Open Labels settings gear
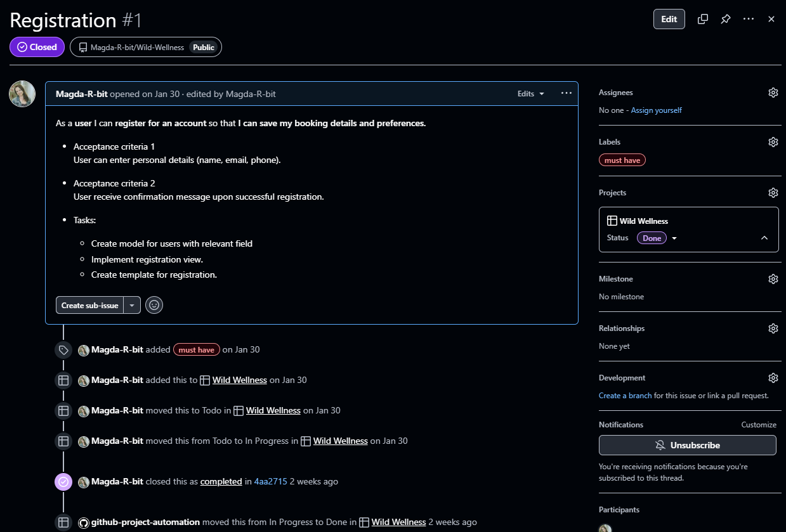 [773, 142]
